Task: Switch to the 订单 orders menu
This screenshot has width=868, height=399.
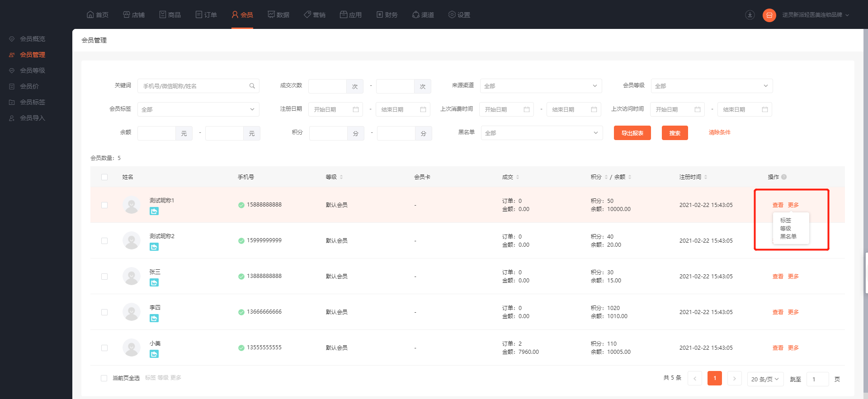Action: click(x=206, y=15)
